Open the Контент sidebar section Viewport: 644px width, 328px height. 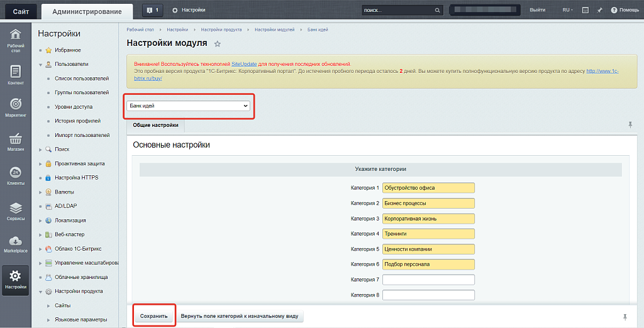point(16,75)
